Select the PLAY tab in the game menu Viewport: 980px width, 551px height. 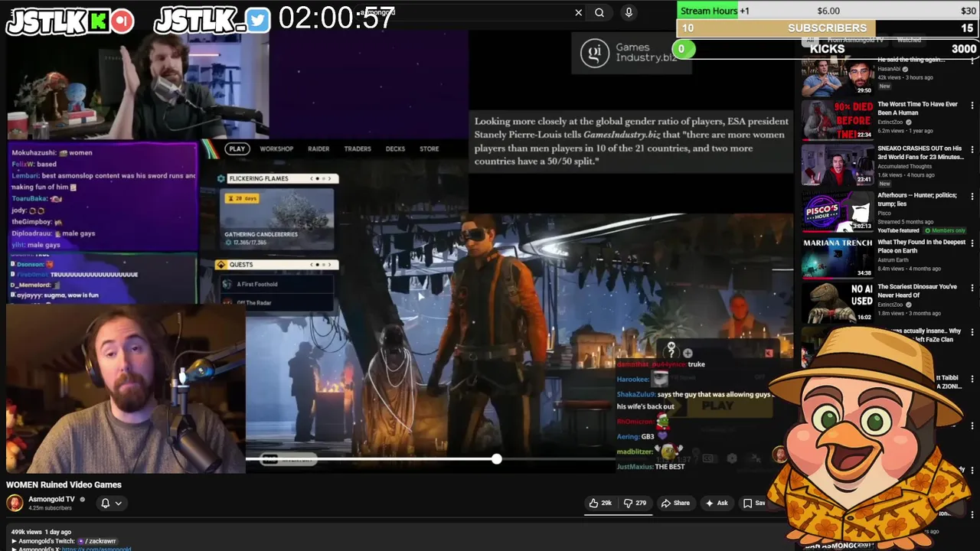(x=237, y=148)
